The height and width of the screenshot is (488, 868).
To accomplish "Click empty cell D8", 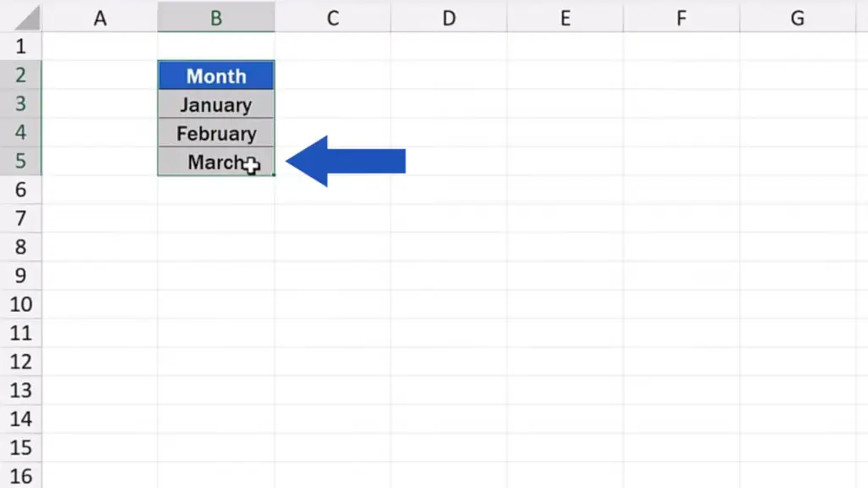I will click(x=449, y=247).
